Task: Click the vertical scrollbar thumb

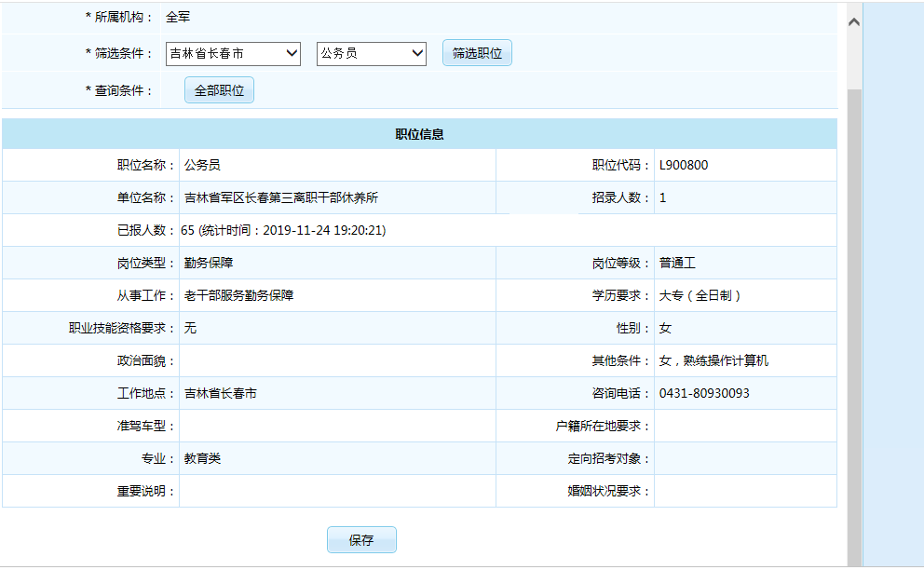Action: coord(854,327)
